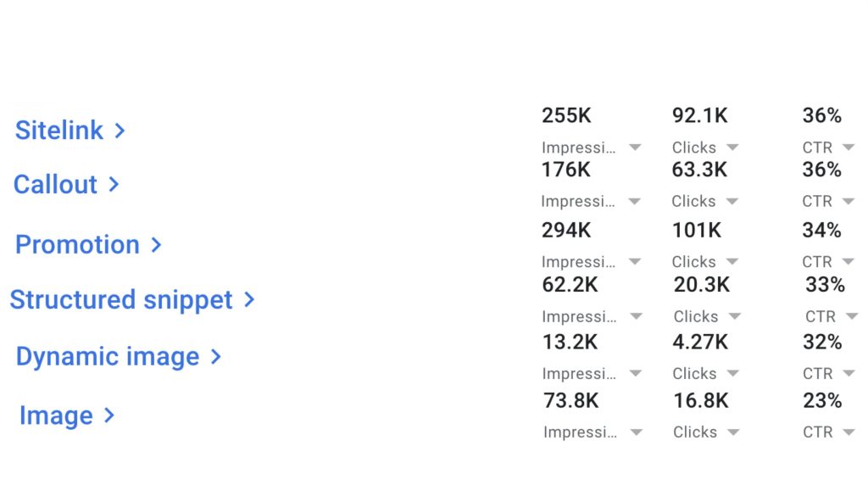Expand Image row Impressions dropdown arrow
This screenshot has height=485, width=868.
636,432
